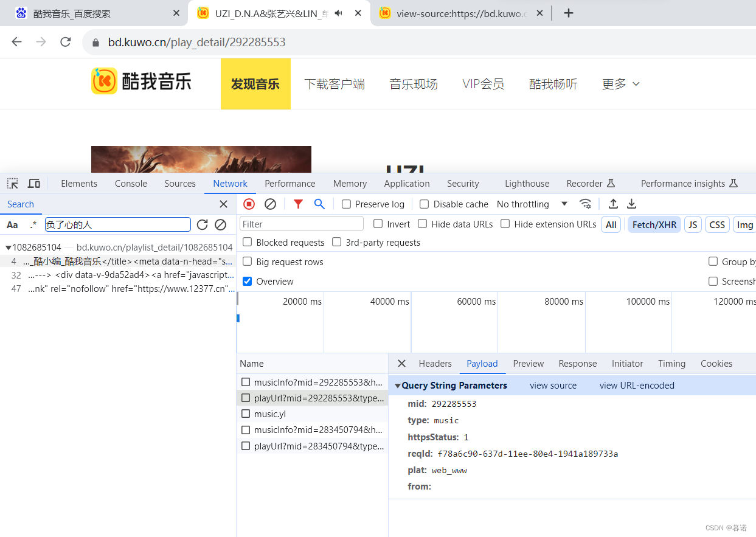Close the request details pane X
This screenshot has width=756, height=537.
coord(401,364)
